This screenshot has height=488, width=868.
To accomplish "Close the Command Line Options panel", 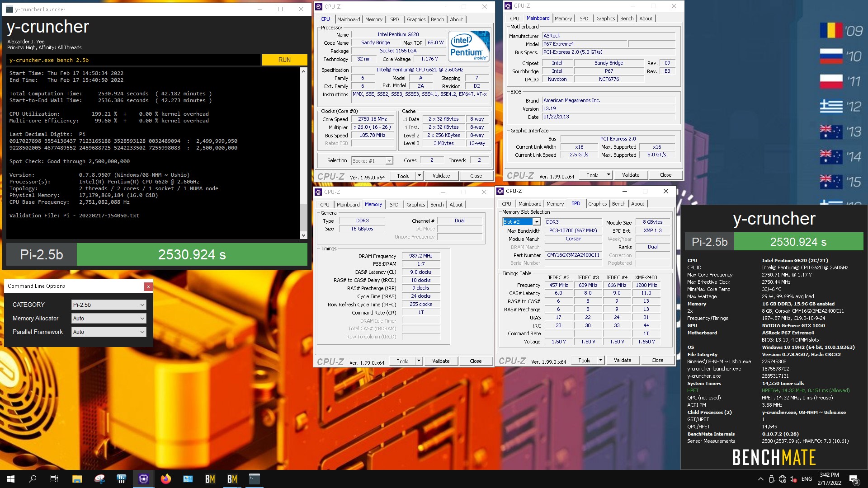I will (x=148, y=286).
